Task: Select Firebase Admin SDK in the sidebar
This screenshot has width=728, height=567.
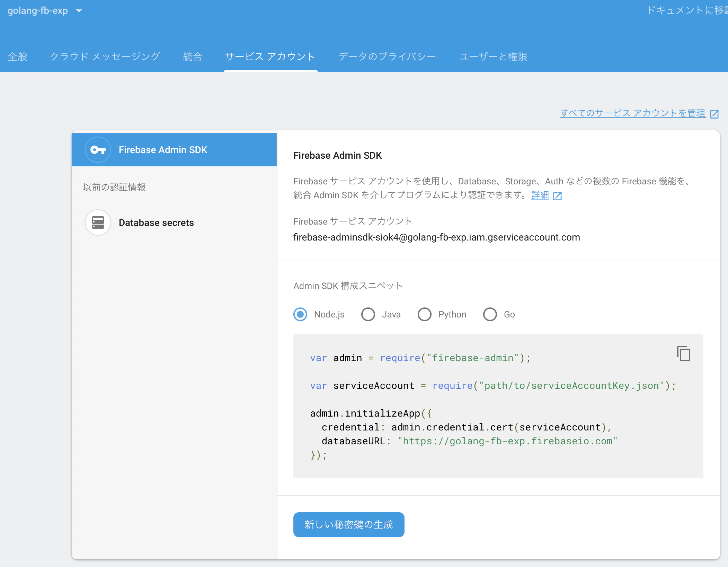Action: click(174, 150)
